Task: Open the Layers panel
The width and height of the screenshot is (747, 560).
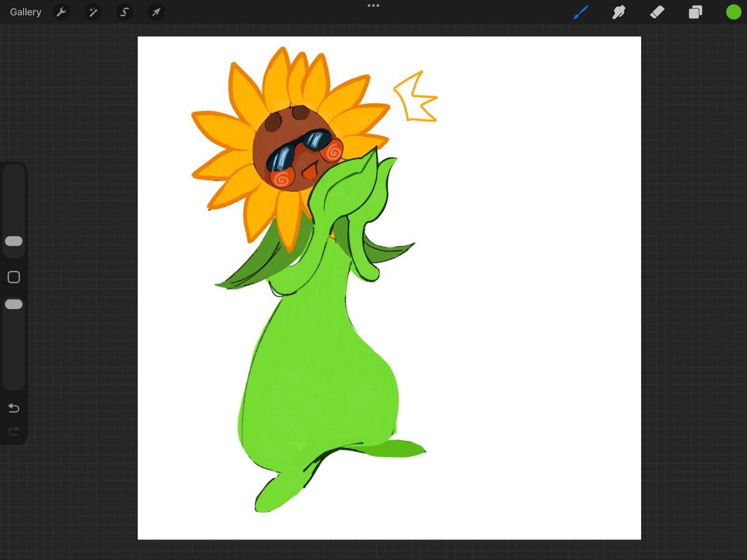Action: [695, 12]
